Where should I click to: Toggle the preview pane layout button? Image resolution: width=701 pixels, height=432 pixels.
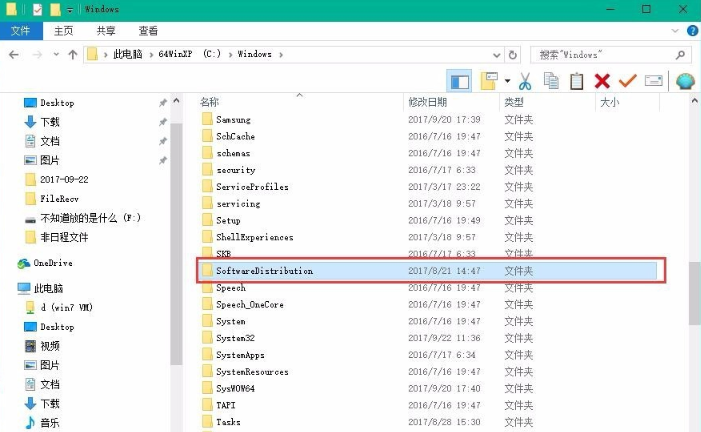click(x=460, y=81)
